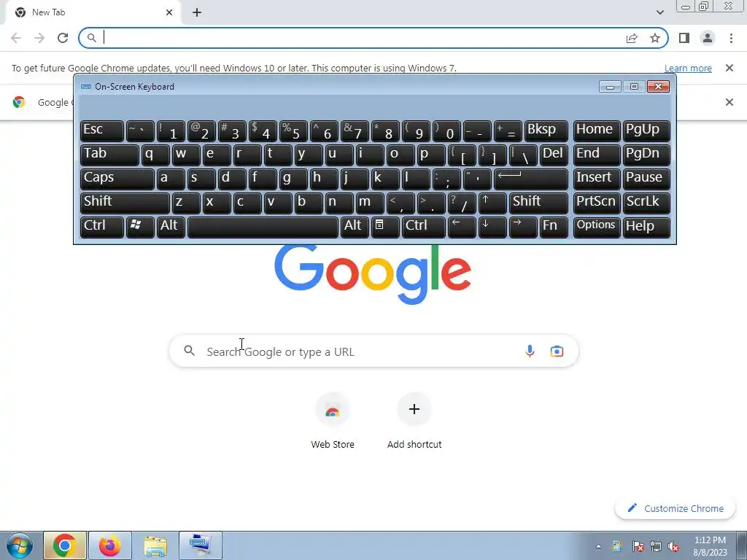Viewport: 747px width, 560px height.
Task: Click the left arrow key
Action: [x=462, y=227]
